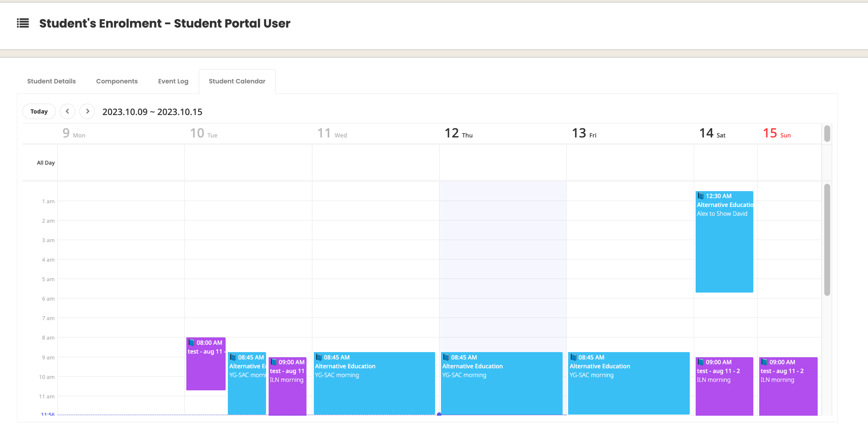Go to next week arrow

(87, 111)
